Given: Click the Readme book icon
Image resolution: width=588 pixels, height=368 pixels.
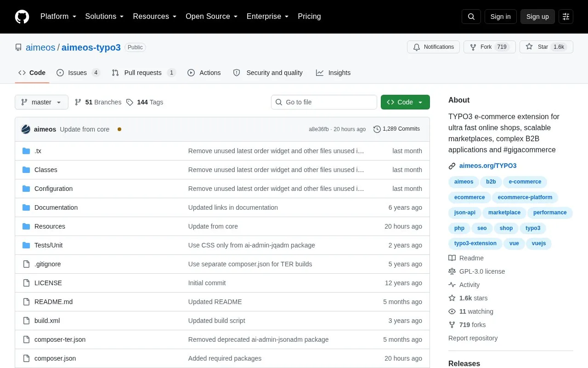Looking at the screenshot, I should click(452, 258).
